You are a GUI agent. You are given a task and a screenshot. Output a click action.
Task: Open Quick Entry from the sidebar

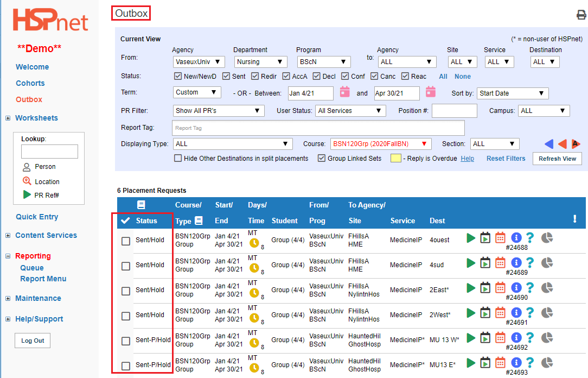tap(37, 217)
